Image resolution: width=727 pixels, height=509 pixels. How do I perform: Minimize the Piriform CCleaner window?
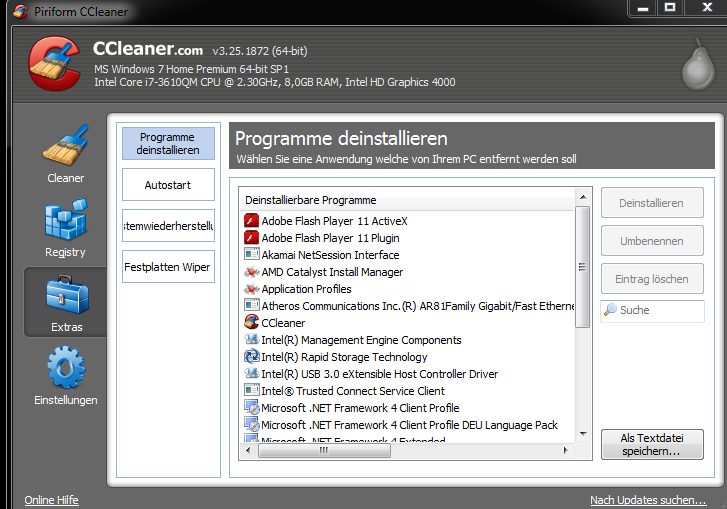643,8
